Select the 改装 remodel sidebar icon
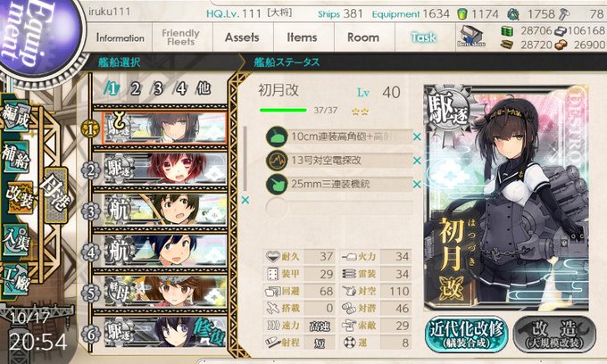 (x=19, y=197)
